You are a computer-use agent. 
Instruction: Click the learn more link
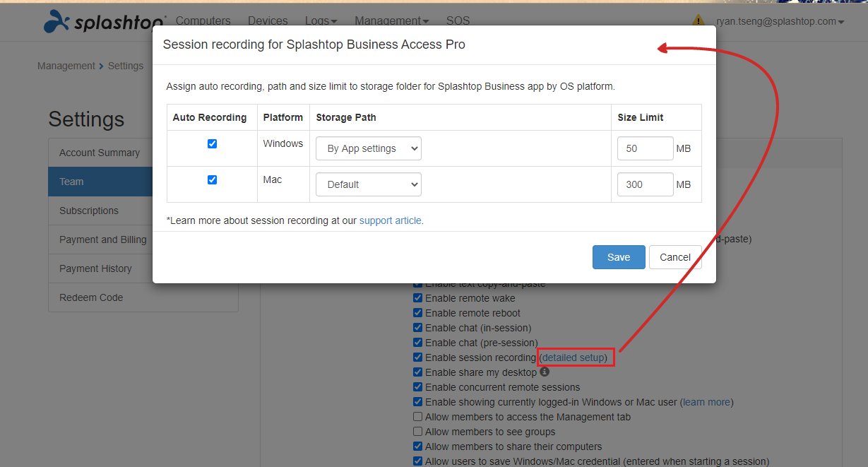pyautogui.click(x=707, y=402)
